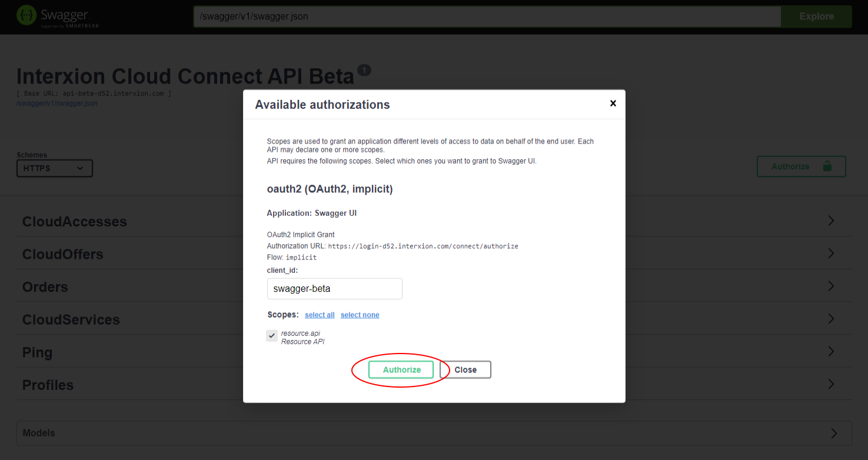
Task: Click the page Authorize button with the lock
Action: 802,166
